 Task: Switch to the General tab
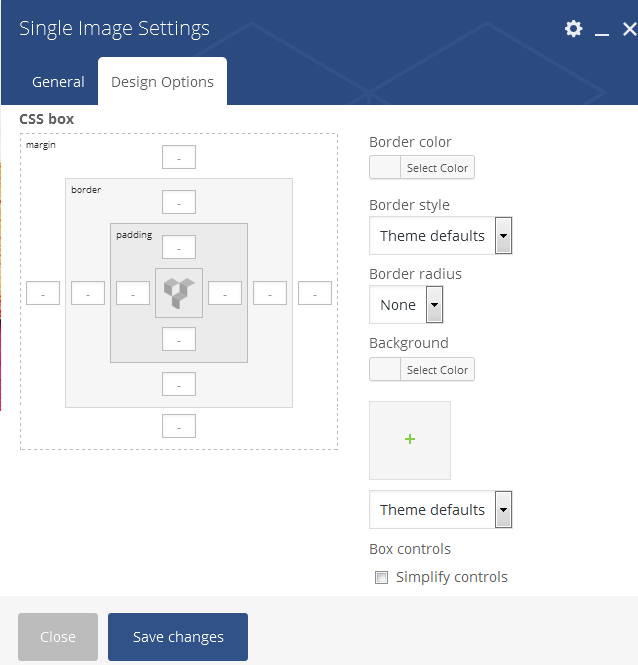point(58,82)
